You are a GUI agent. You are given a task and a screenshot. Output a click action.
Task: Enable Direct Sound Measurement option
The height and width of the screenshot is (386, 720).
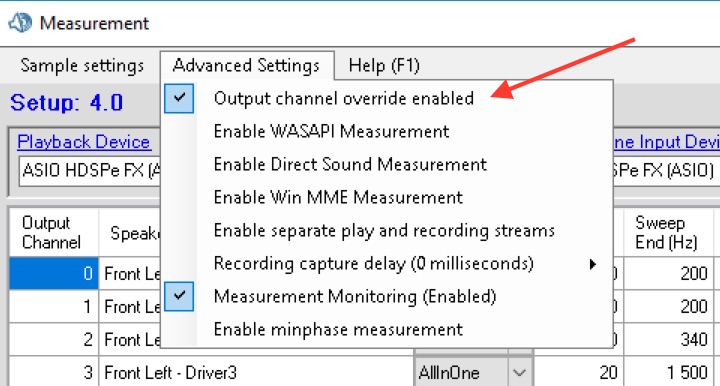[350, 164]
